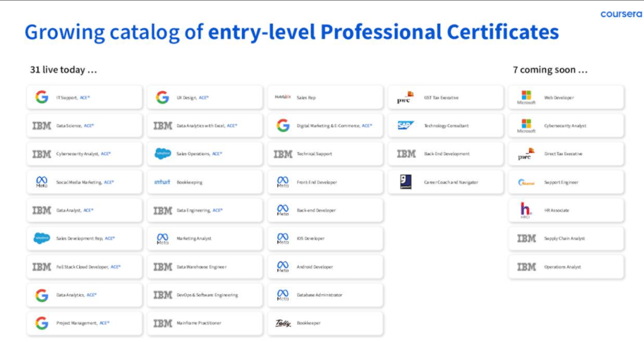Open the ACE link beside Project Management

pos(104,323)
